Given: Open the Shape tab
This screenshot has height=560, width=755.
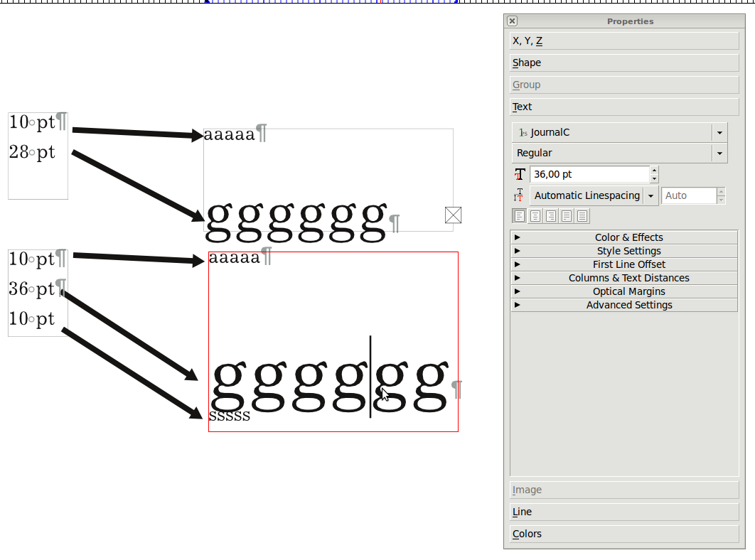Looking at the screenshot, I should click(624, 63).
